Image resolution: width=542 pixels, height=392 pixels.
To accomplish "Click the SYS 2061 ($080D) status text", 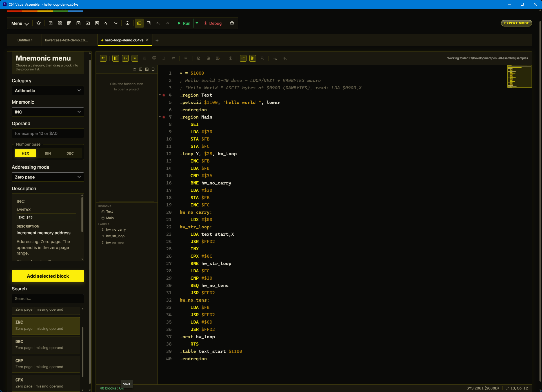I will tap(483, 388).
